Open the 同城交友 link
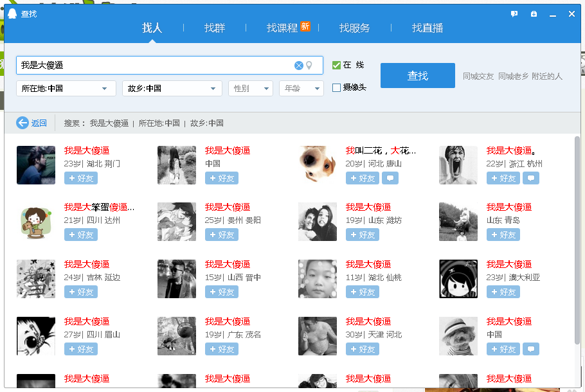 tap(478, 76)
